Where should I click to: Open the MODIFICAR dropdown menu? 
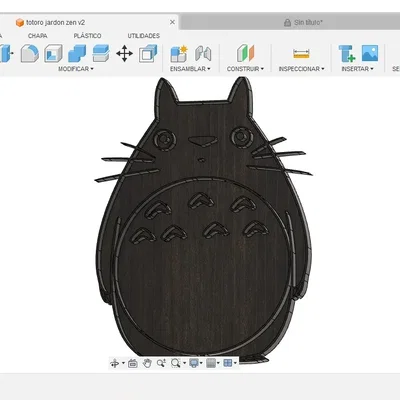(76, 69)
